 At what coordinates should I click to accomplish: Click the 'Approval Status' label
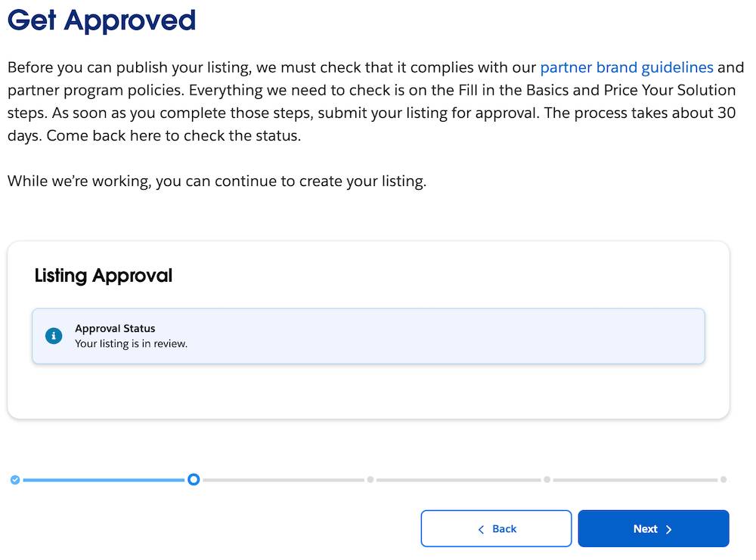click(x=115, y=328)
